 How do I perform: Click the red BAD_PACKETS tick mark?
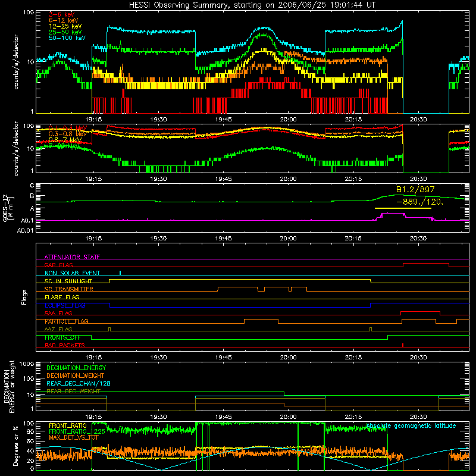[403, 345]
